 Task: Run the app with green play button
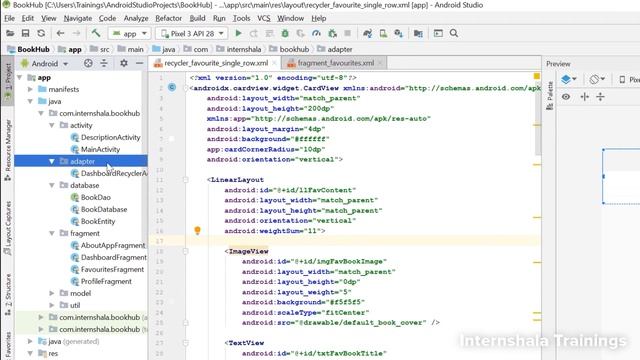[x=238, y=33]
